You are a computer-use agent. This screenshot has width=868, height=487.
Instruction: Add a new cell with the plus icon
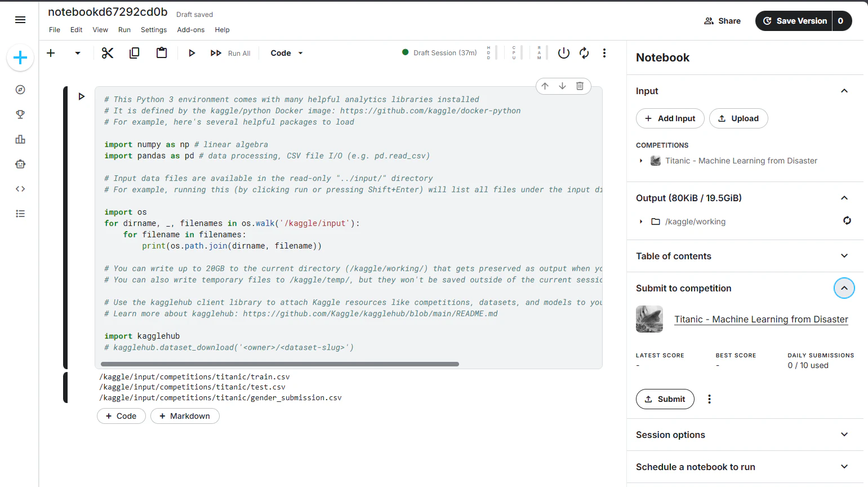click(51, 53)
